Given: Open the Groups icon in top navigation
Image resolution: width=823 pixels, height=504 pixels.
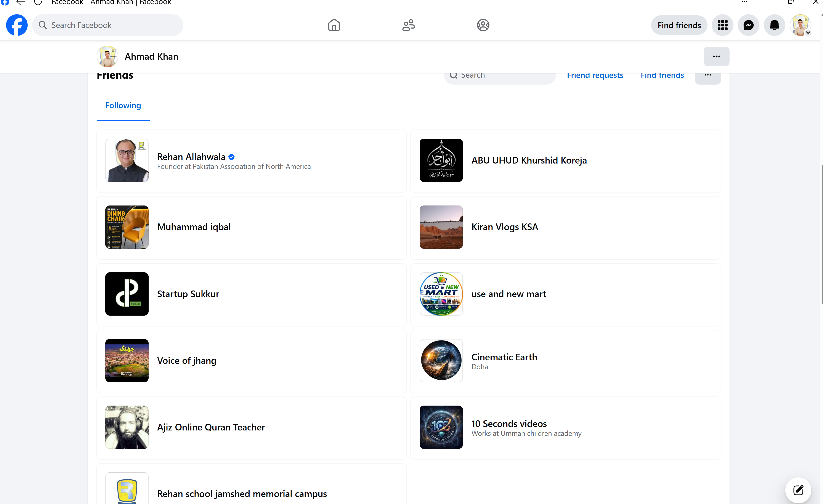Looking at the screenshot, I should [483, 25].
